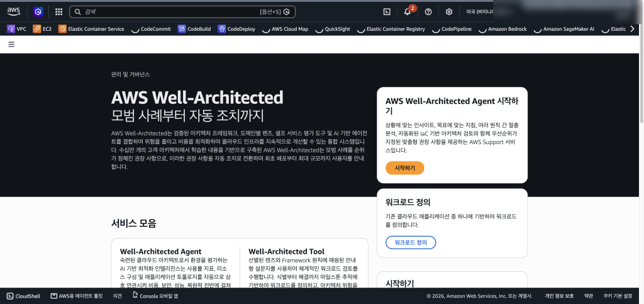The height and width of the screenshot is (304, 644).
Task: Click the magnifier icon in search bar
Action: (x=77, y=12)
